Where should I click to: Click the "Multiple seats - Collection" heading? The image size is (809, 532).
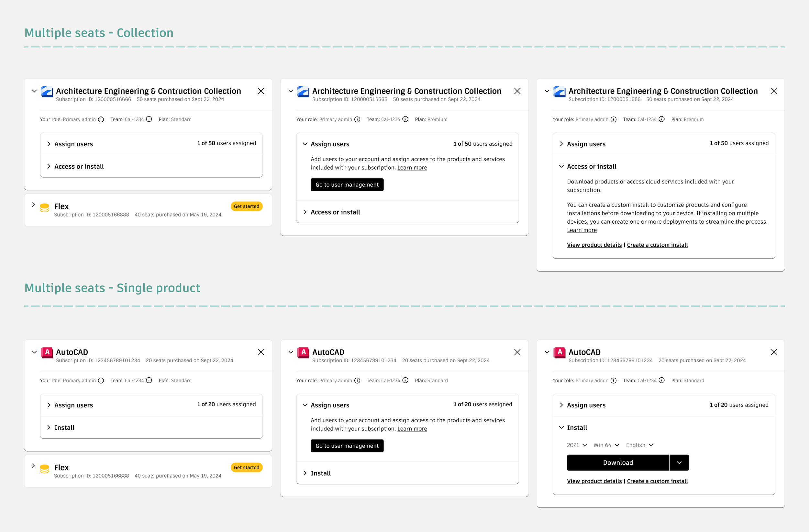pyautogui.click(x=99, y=33)
